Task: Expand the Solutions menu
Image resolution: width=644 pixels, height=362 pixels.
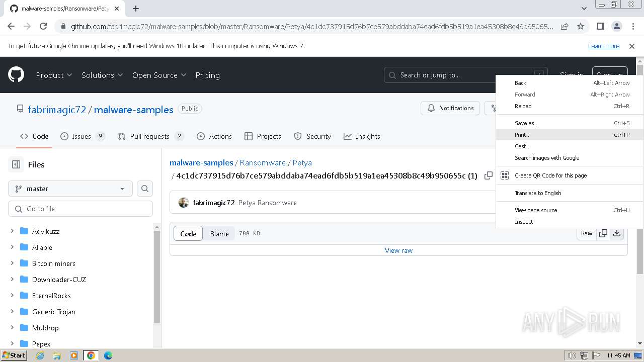Action: (102, 75)
